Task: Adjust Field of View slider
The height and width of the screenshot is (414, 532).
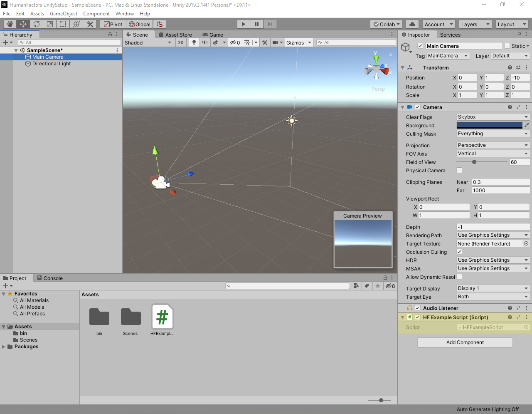Action: [x=482, y=162]
